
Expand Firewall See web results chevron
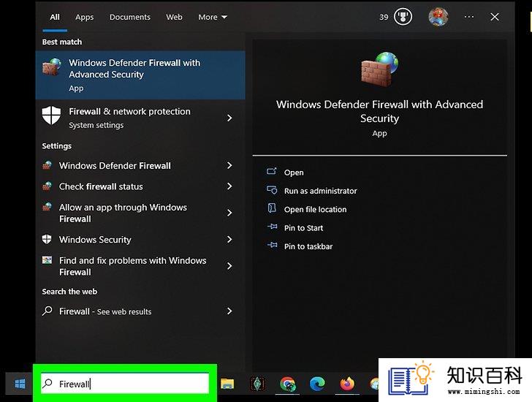229,311
